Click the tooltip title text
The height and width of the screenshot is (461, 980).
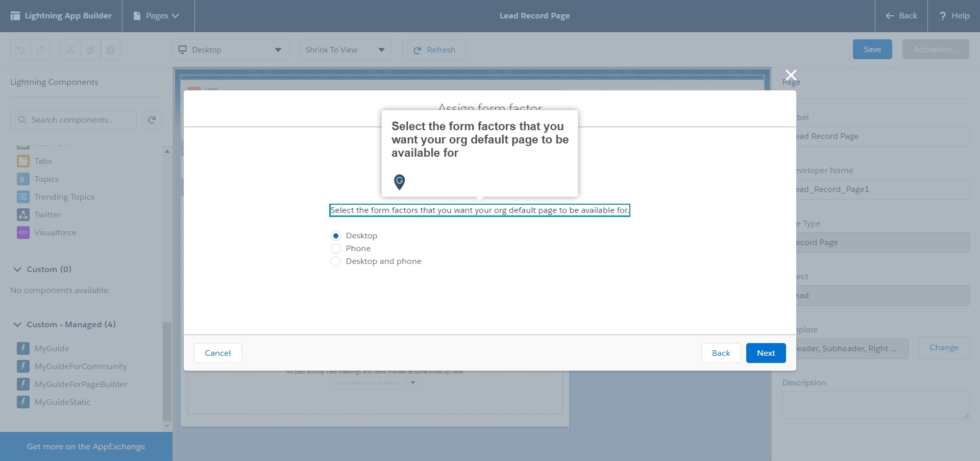click(x=480, y=139)
